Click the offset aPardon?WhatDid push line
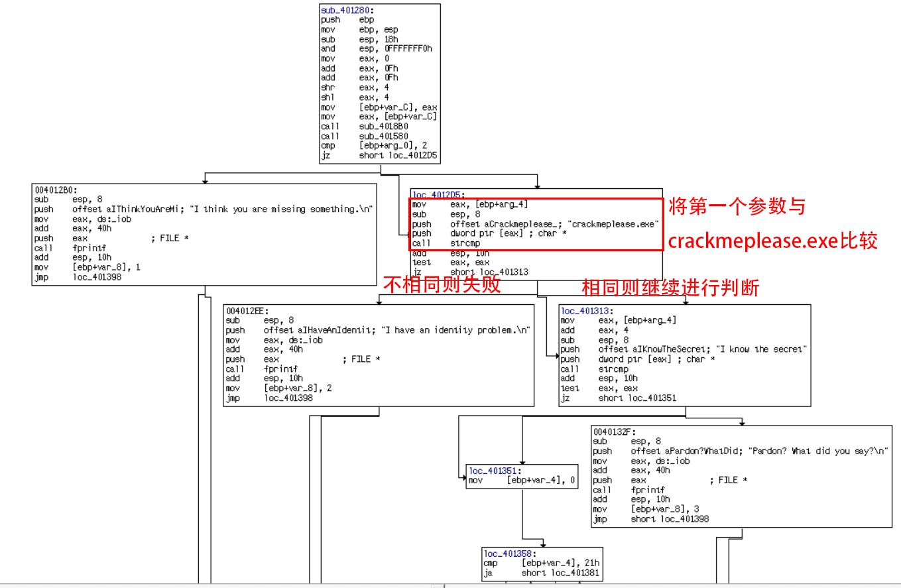This screenshot has height=588, width=901. pyautogui.click(x=741, y=451)
